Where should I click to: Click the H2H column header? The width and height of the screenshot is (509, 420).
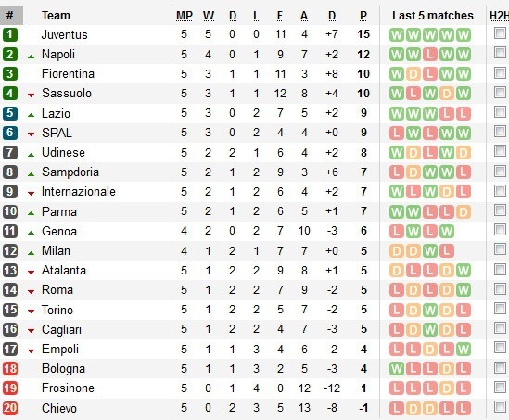pos(499,16)
